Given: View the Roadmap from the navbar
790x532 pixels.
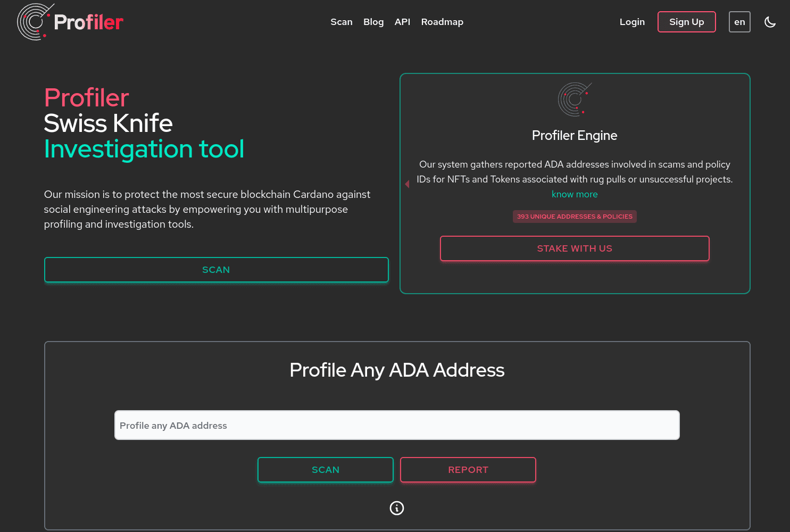Looking at the screenshot, I should coord(442,22).
